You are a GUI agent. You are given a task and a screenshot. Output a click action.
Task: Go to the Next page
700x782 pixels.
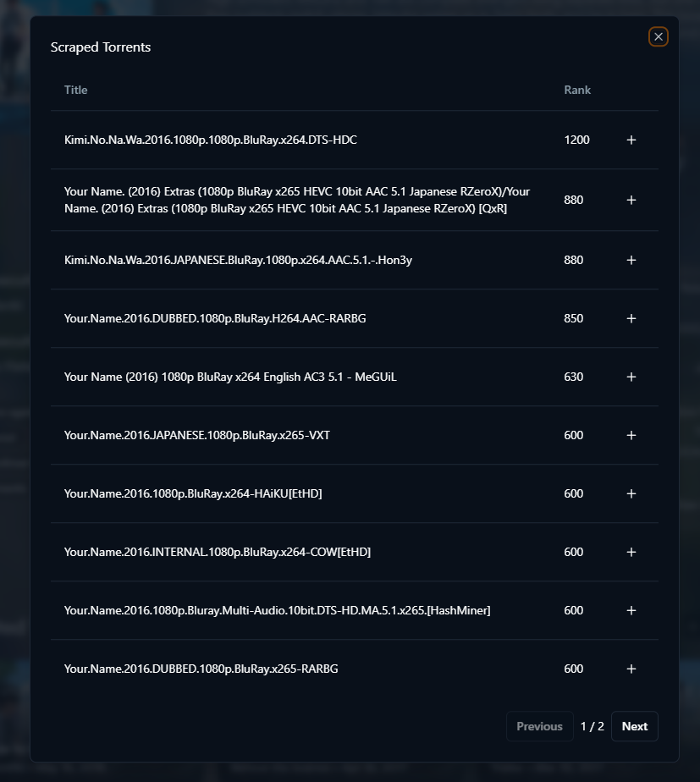(x=634, y=726)
